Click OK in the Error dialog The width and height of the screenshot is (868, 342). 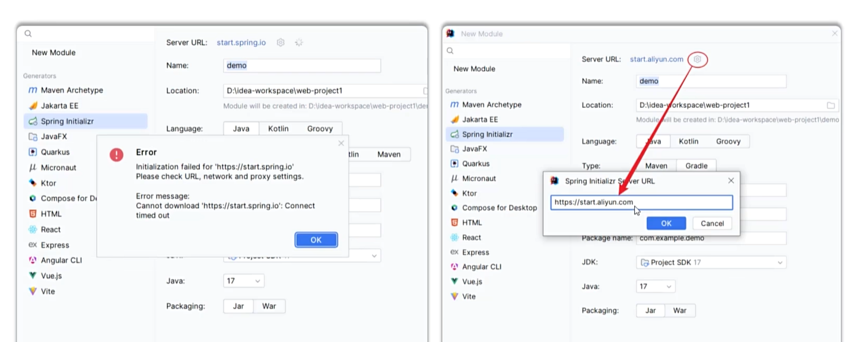click(x=316, y=240)
